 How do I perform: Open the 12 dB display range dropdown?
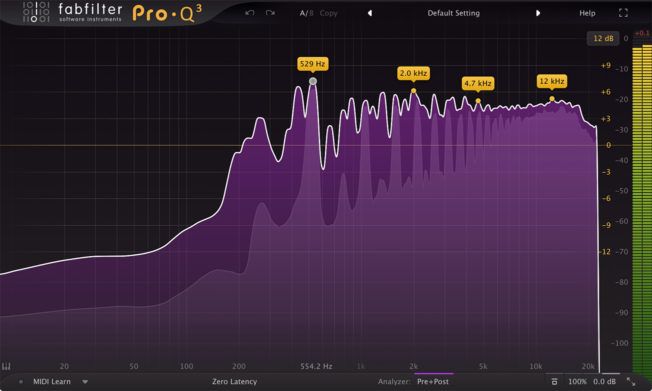603,38
